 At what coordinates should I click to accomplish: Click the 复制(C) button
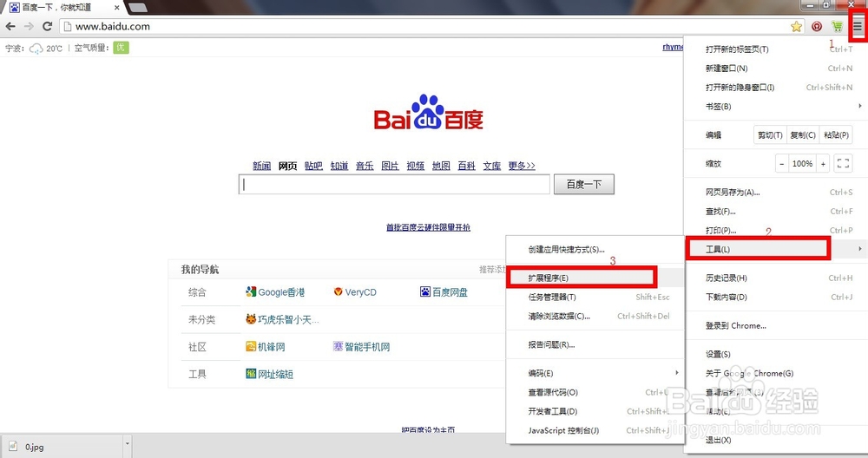[803, 135]
